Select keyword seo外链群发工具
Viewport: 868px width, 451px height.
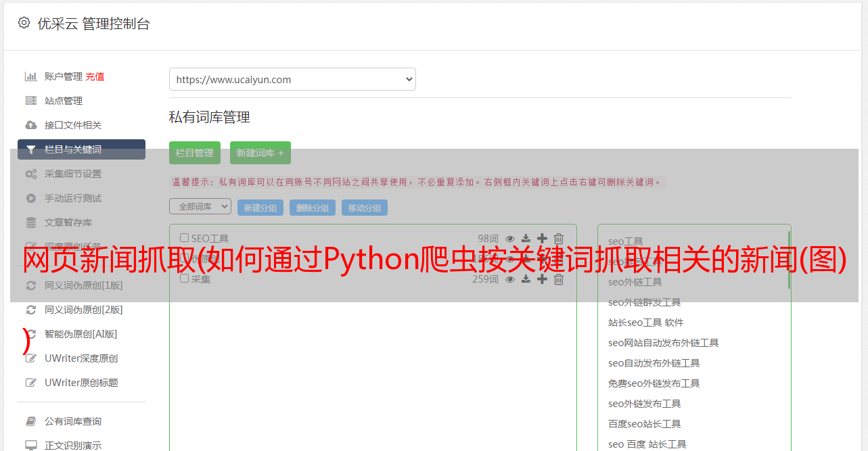645,302
